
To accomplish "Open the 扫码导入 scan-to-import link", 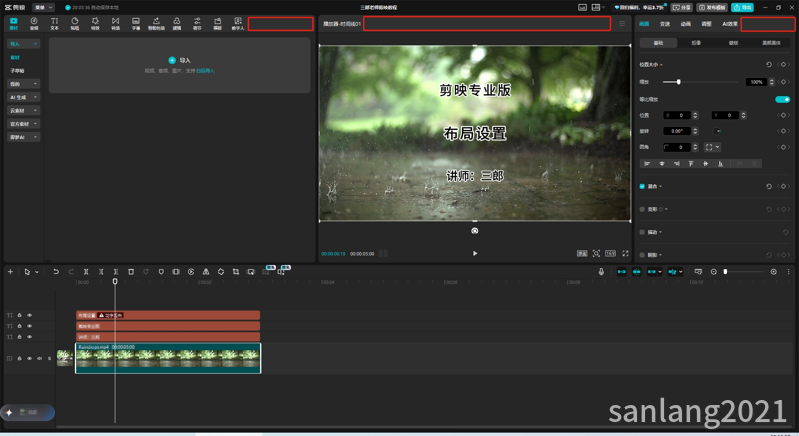I will pos(205,71).
